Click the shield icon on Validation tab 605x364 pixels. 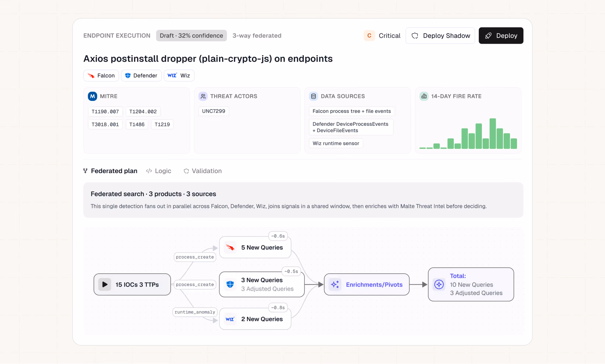186,171
